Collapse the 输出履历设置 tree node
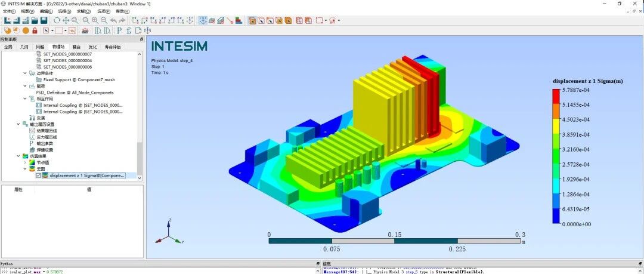Screen dimensions: 644x274 [x=18, y=124]
